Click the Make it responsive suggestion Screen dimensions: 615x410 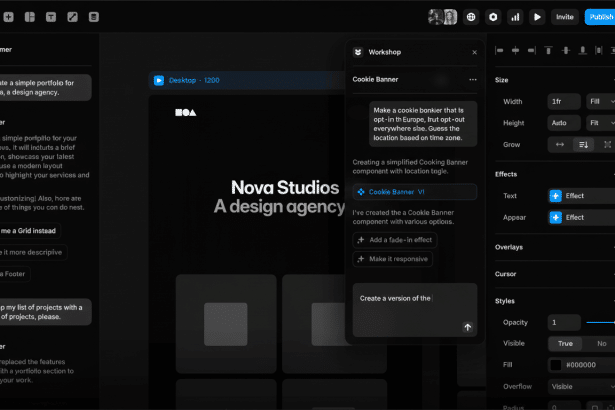pos(393,259)
